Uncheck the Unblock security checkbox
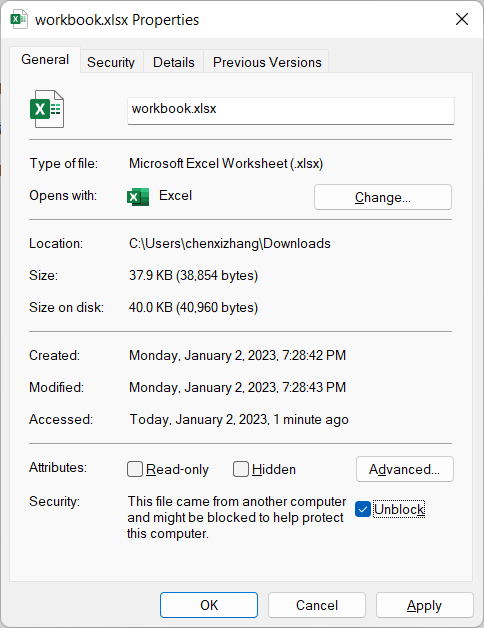Screen dimensions: 484x628 point(363,509)
